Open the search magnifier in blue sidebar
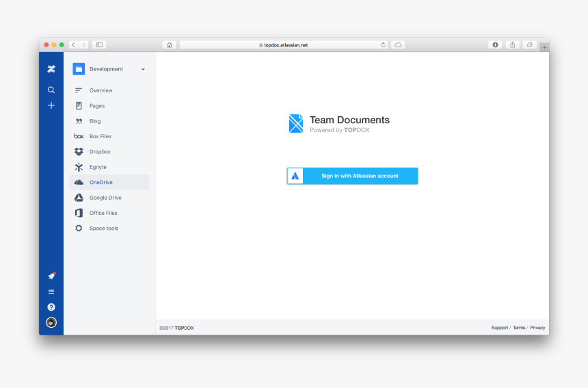Viewport: 588px width, 388px height. pyautogui.click(x=51, y=90)
